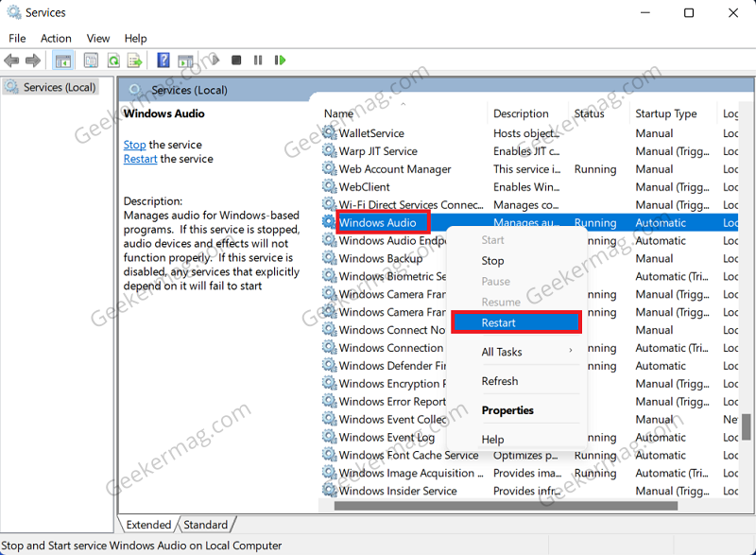Select the Windows Image Acquisition service name
Viewport: 756px width, 555px height.
tap(411, 473)
